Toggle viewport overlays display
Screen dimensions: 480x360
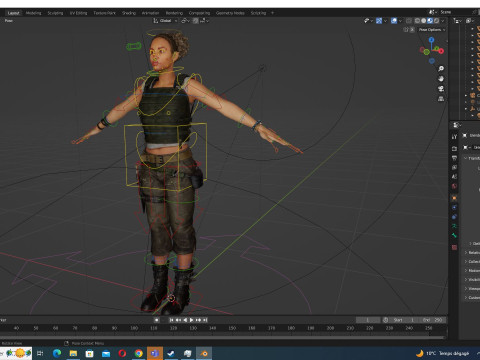(394, 21)
